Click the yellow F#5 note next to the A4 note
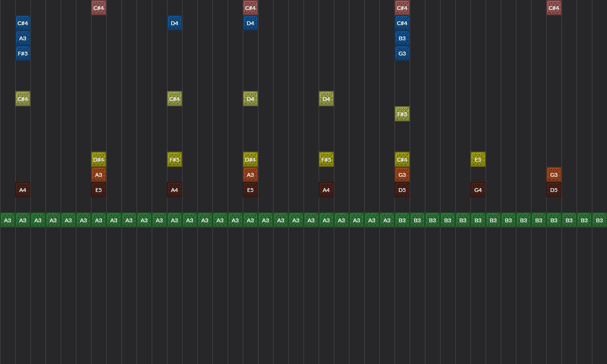The width and height of the screenshot is (607, 364). click(x=175, y=159)
